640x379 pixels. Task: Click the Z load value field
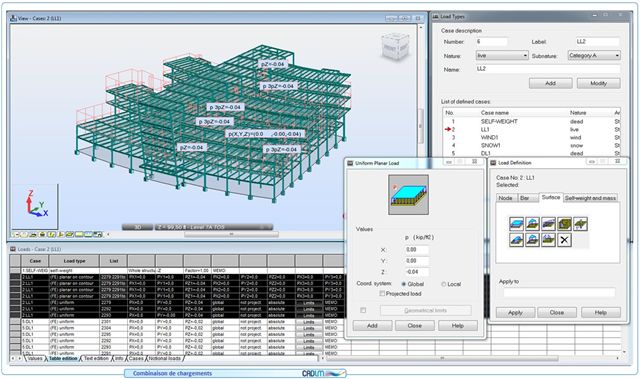point(416,271)
